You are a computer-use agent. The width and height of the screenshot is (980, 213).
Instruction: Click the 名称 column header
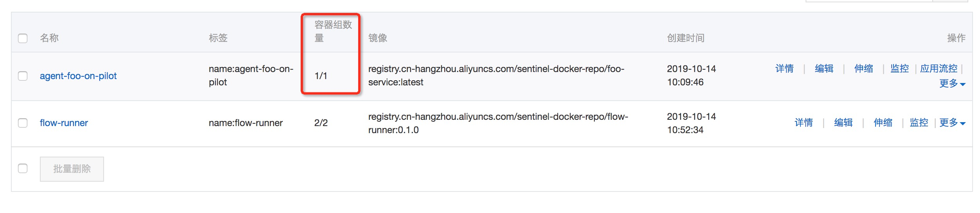pos(49,38)
